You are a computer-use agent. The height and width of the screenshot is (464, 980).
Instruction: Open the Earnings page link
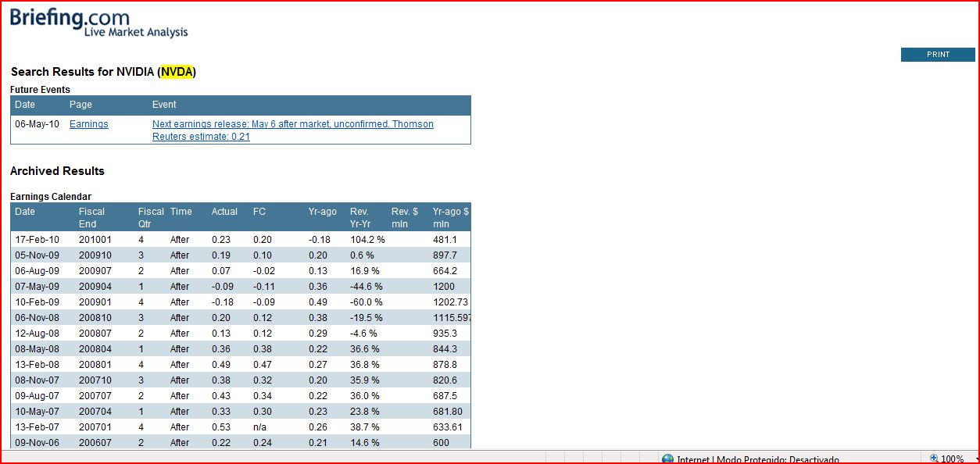click(x=89, y=124)
